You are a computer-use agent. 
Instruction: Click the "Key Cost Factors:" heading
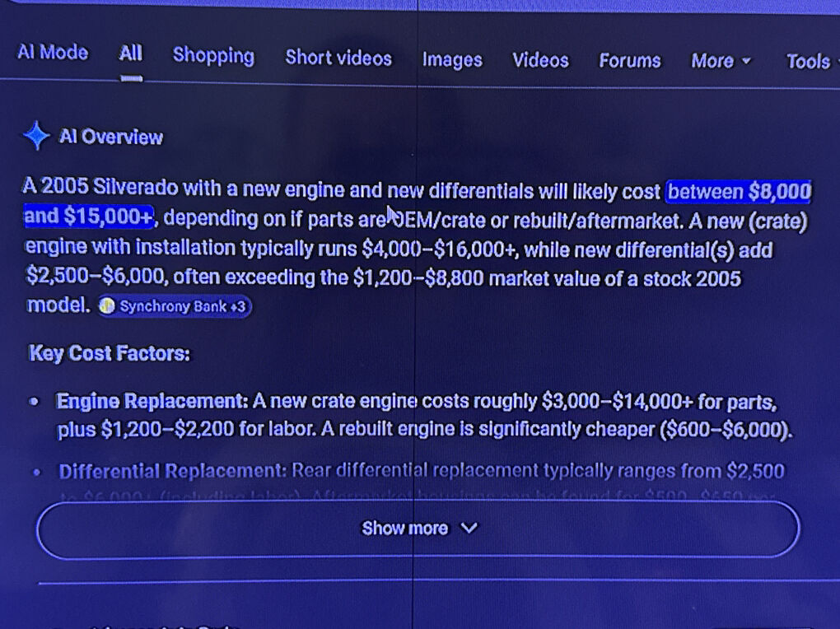pyautogui.click(x=109, y=354)
